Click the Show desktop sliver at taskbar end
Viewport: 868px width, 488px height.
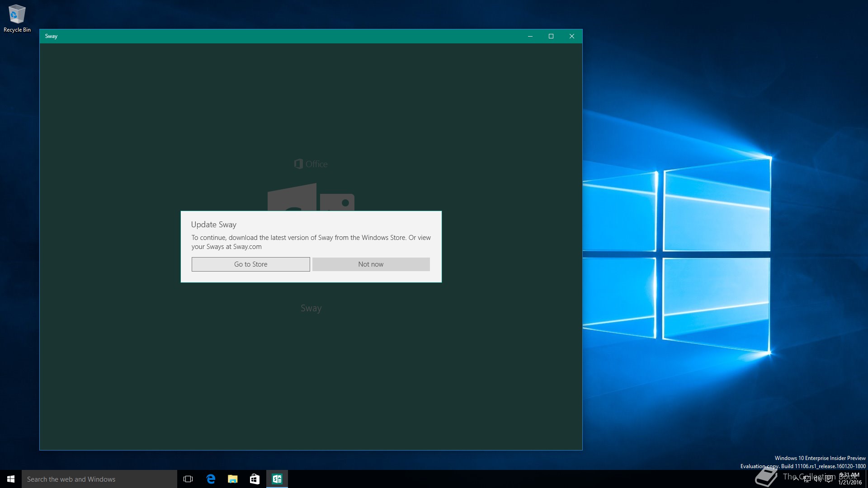click(x=867, y=479)
